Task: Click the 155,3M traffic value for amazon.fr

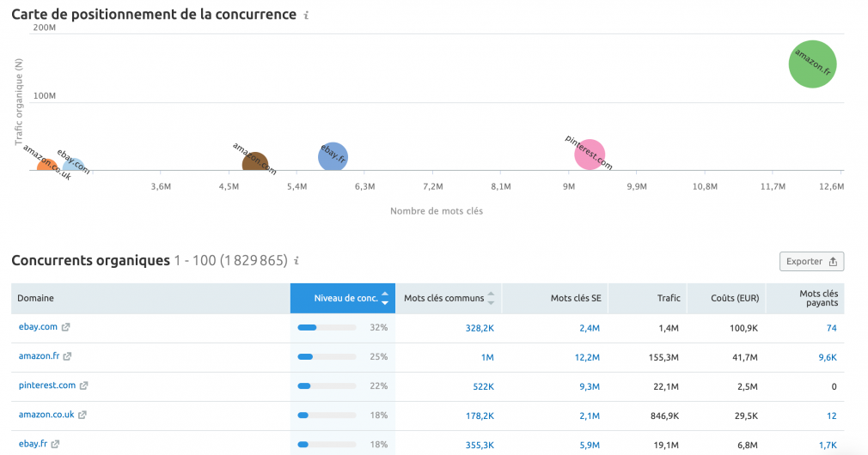Action: 663,357
